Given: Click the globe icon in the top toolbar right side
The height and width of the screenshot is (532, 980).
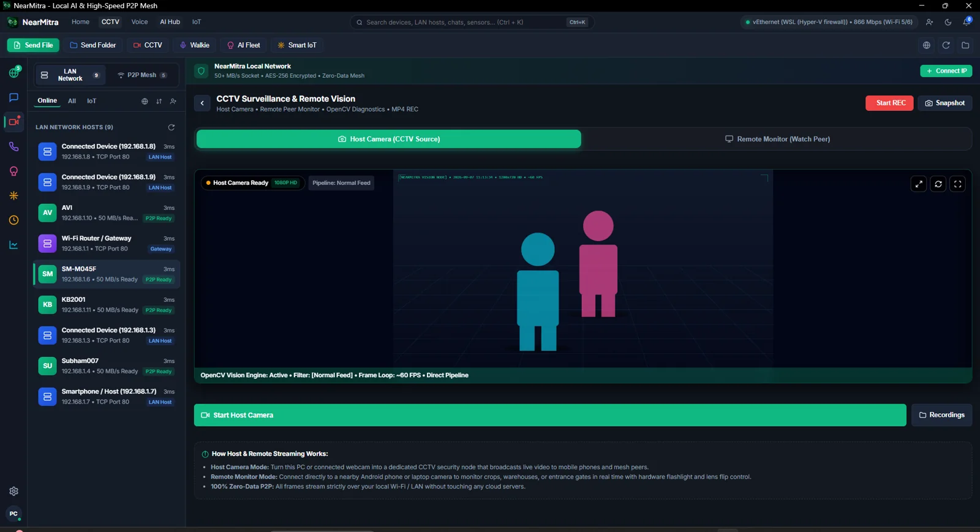Looking at the screenshot, I should tap(927, 45).
